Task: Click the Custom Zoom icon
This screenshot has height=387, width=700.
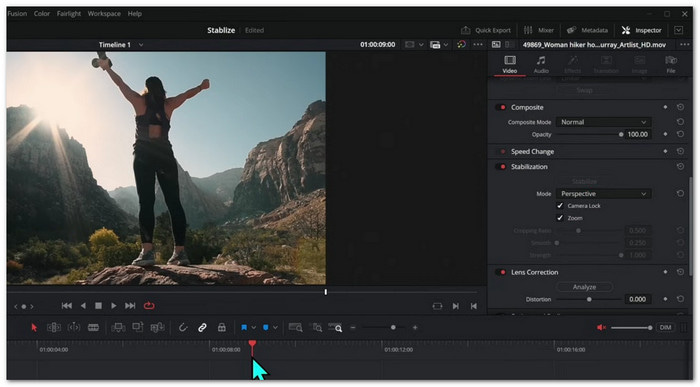Action: click(335, 328)
